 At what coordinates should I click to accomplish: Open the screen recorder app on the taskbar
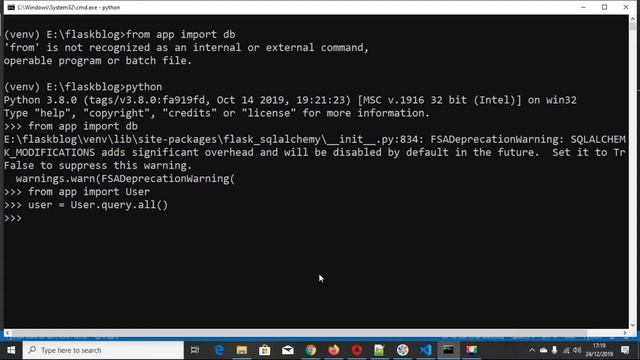tap(471, 350)
